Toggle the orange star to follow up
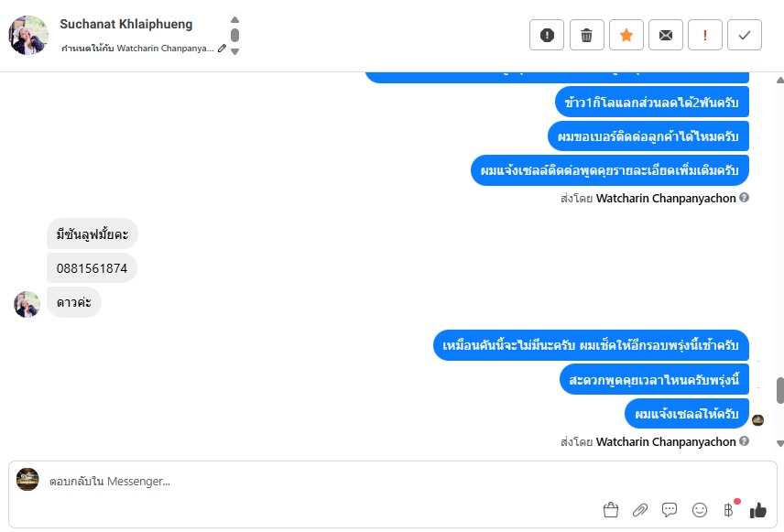The image size is (784, 532). pyautogui.click(x=626, y=35)
